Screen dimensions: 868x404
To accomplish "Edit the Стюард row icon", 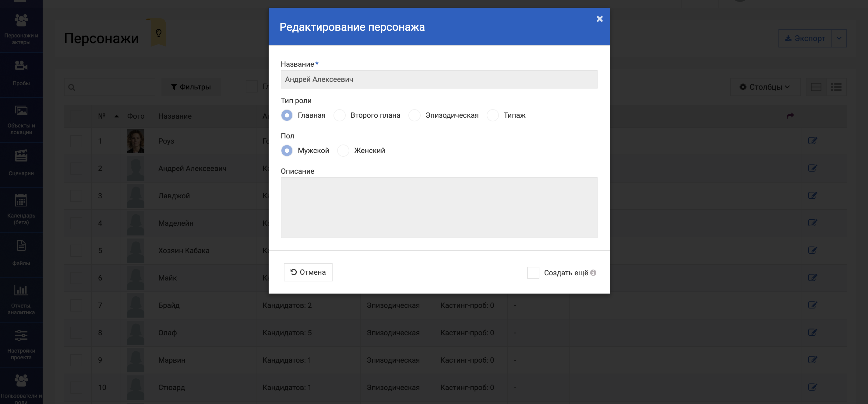I will (812, 387).
